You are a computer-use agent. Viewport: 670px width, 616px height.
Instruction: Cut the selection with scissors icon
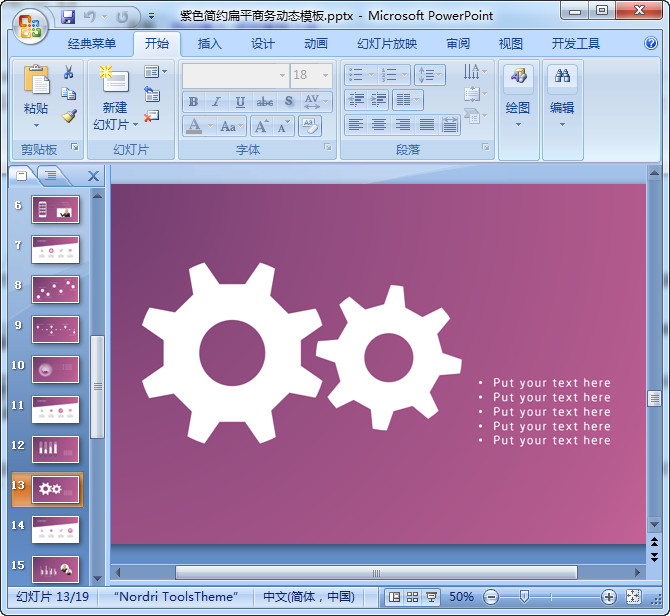(x=68, y=72)
